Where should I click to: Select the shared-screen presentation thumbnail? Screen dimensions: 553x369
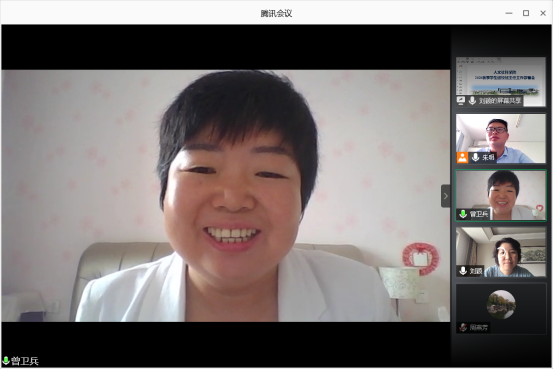pos(500,81)
